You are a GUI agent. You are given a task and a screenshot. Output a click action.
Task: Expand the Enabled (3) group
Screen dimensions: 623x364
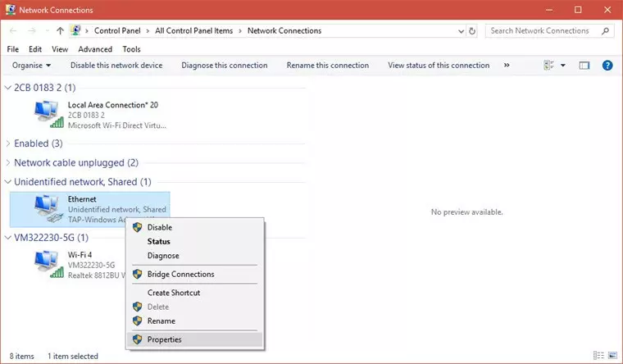tap(9, 143)
